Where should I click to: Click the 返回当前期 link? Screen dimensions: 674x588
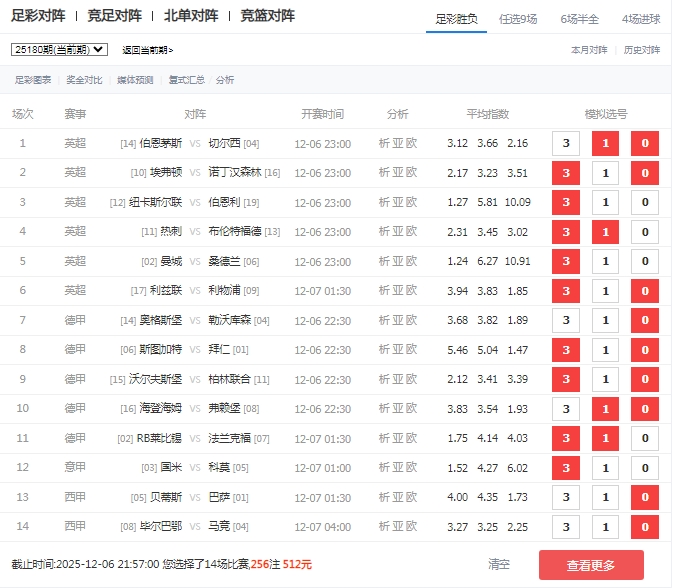147,50
